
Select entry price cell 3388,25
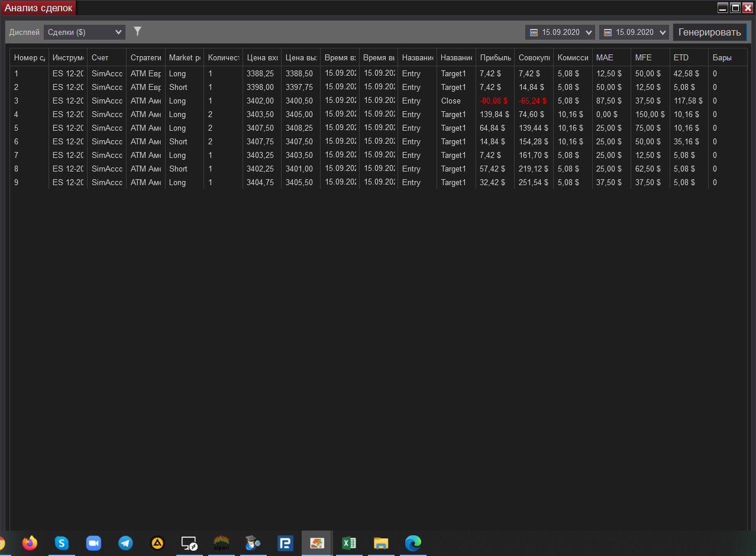pos(262,73)
